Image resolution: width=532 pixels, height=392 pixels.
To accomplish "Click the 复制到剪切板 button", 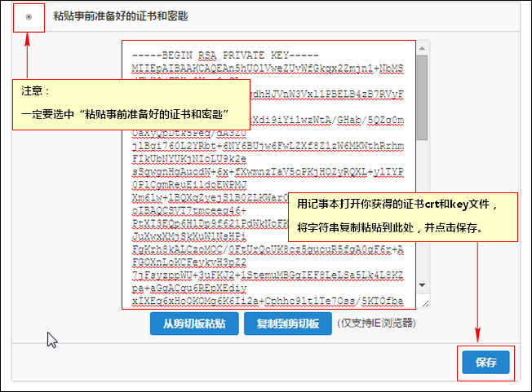I will (288, 324).
